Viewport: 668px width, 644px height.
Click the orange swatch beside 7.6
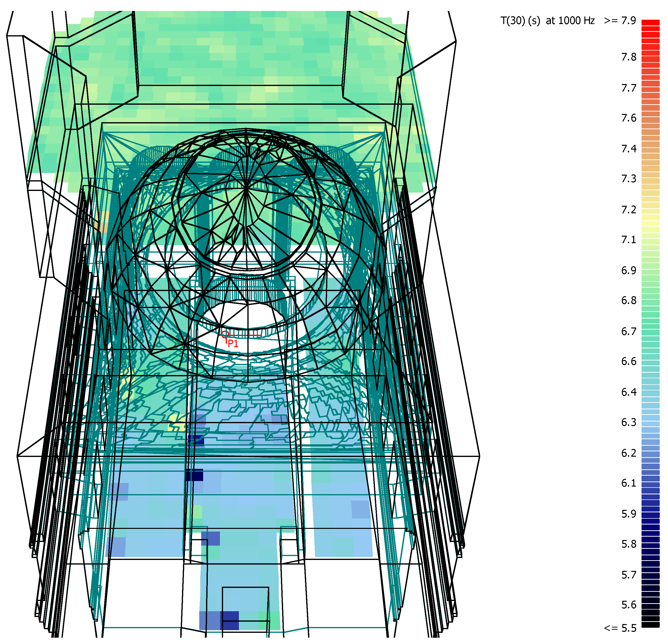point(650,120)
